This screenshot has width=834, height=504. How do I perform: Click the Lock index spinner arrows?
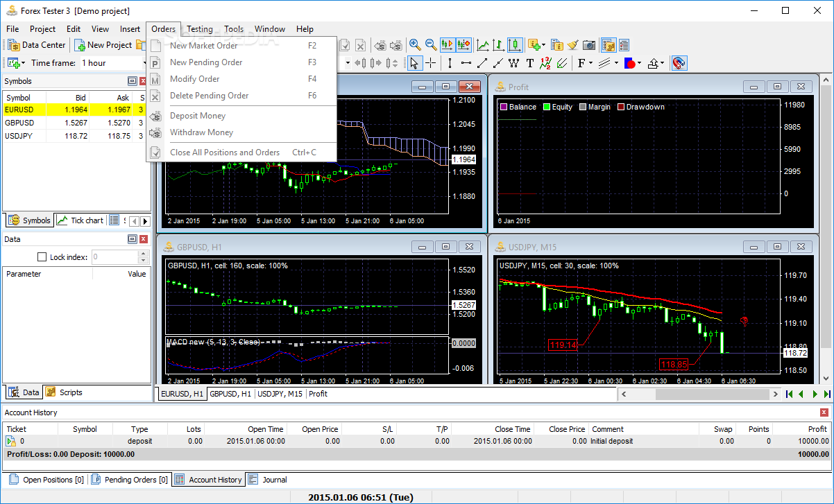pyautogui.click(x=144, y=257)
